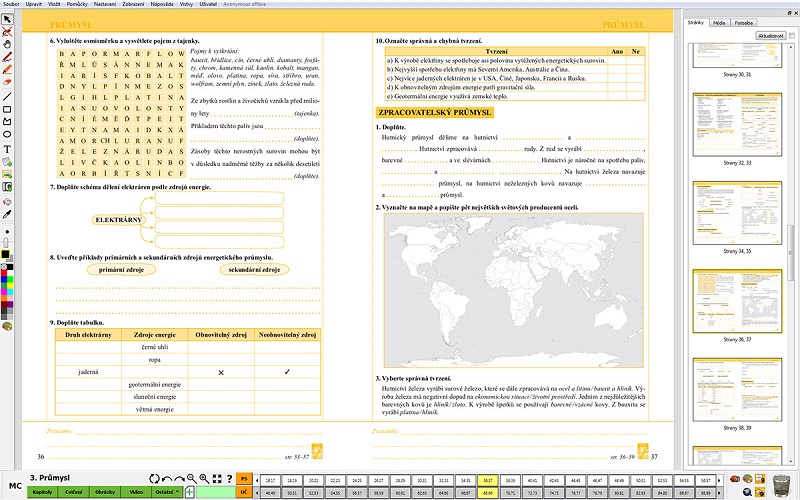
Task: Open thumbnail Strany 38, 39
Action: coord(737,390)
